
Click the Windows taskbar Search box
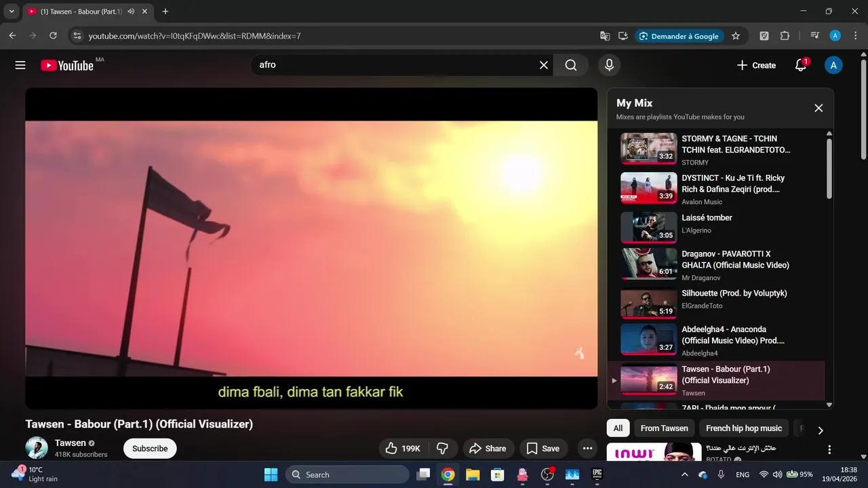point(347,474)
